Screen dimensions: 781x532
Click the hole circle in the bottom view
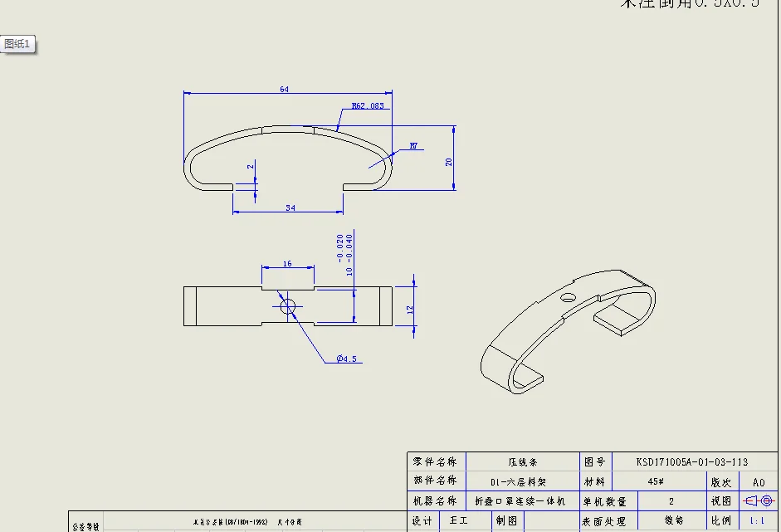pyautogui.click(x=288, y=306)
